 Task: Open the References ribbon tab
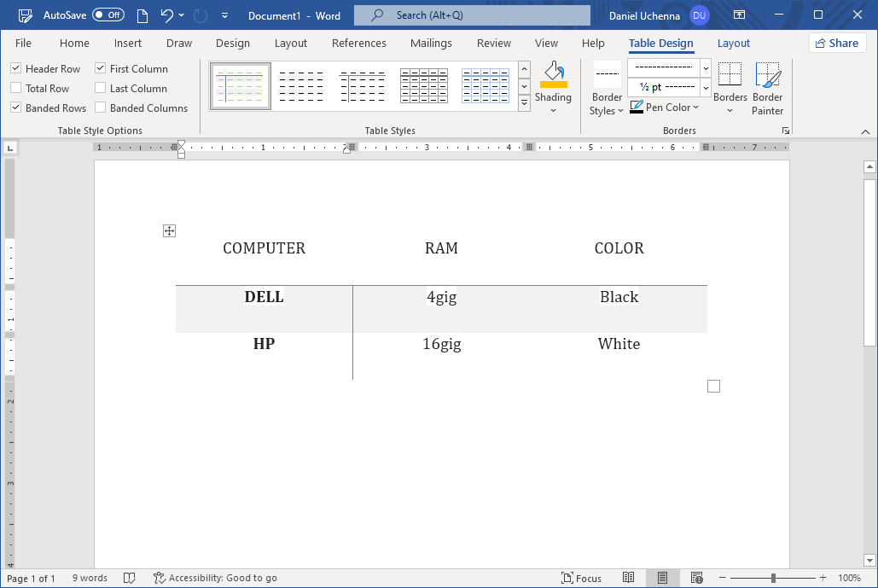point(358,44)
